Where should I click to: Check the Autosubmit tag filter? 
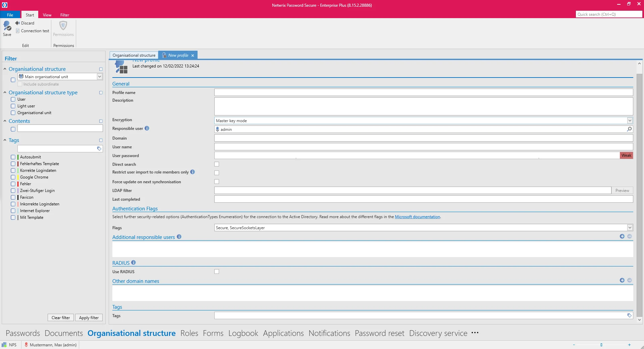click(x=13, y=157)
